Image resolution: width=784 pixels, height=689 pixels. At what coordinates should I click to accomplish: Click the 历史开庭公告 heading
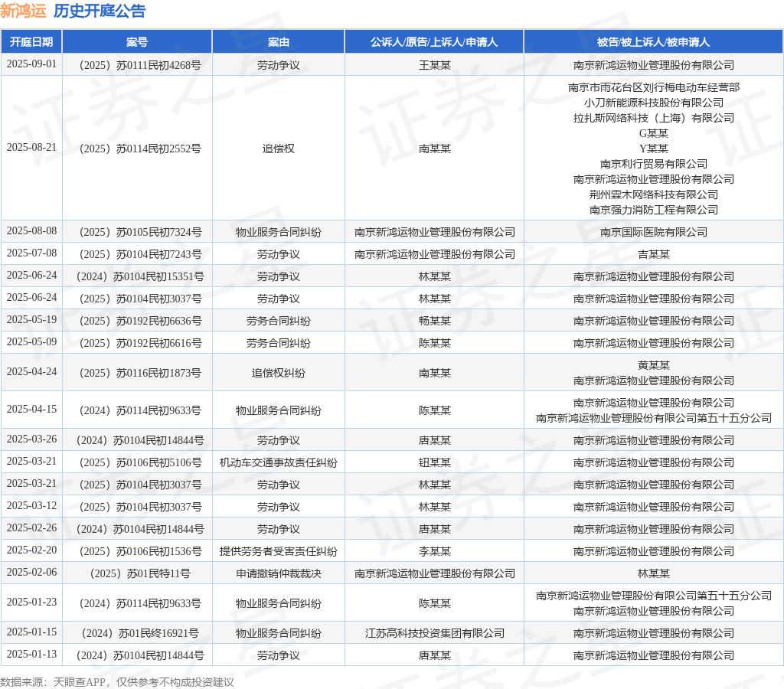click(100, 11)
